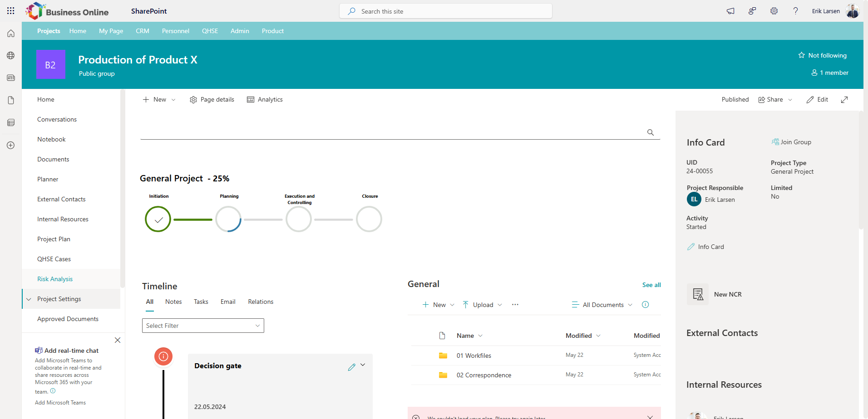Screen dimensions: 868x419
Task: Click the Planning phase progress circle
Action: [228, 219]
